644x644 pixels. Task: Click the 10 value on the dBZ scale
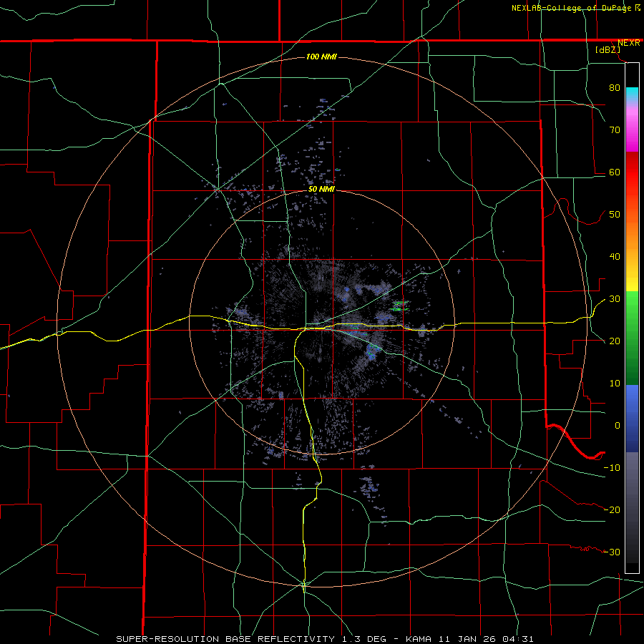coord(615,384)
